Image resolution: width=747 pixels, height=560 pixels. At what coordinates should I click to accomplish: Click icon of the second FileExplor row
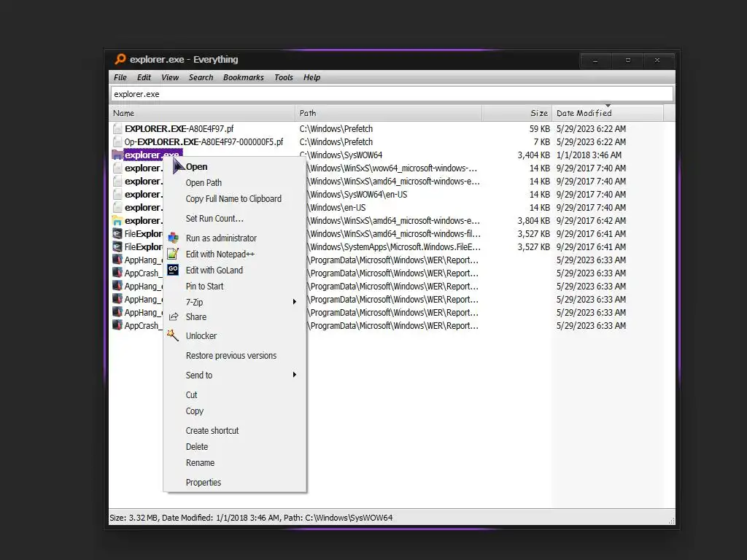click(x=117, y=246)
